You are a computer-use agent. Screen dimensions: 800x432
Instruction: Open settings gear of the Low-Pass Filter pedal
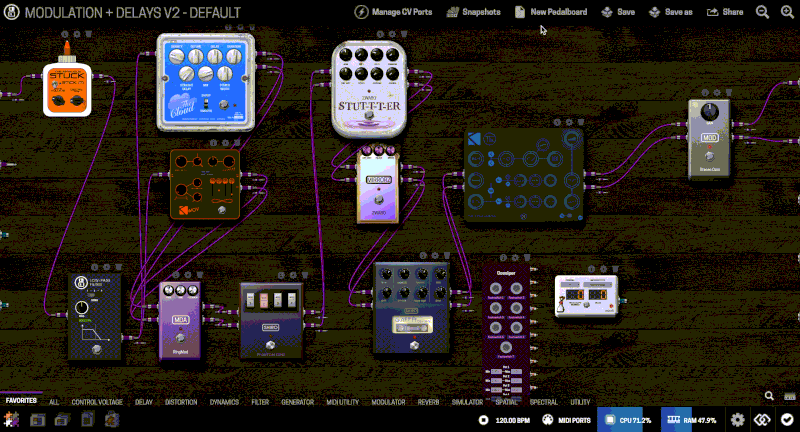(x=106, y=267)
